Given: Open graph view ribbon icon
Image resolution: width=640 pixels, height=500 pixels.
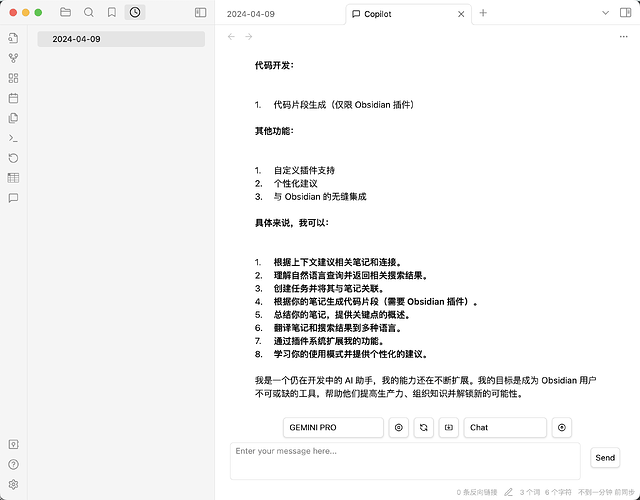Looking at the screenshot, I should [13, 58].
